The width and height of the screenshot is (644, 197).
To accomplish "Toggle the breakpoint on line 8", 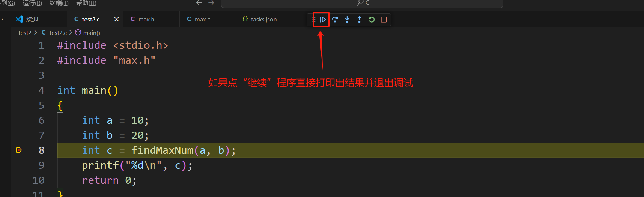I will pyautogui.click(x=19, y=150).
